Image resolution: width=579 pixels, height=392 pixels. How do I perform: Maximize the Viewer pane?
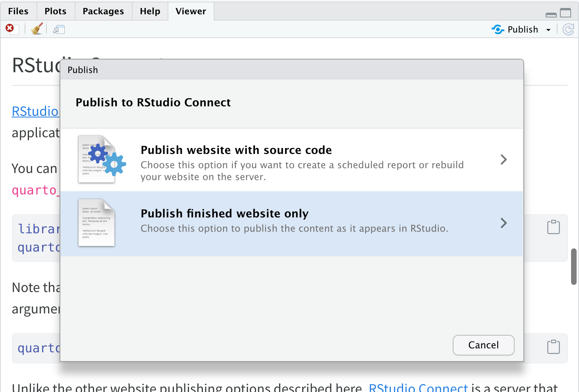[x=565, y=13]
